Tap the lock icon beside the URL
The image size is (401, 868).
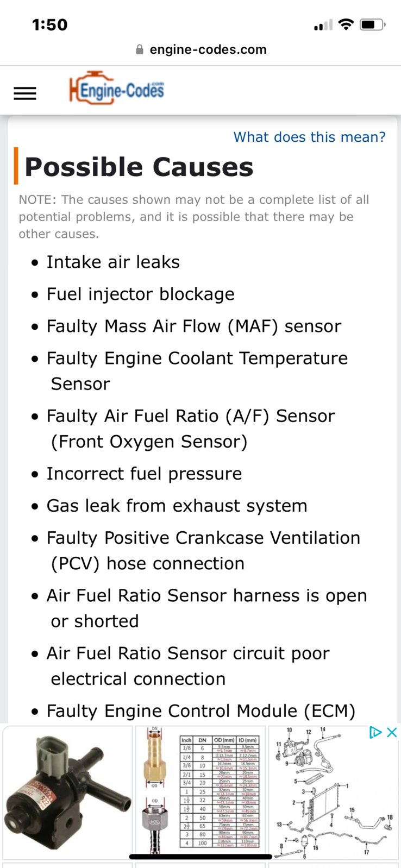coord(140,49)
